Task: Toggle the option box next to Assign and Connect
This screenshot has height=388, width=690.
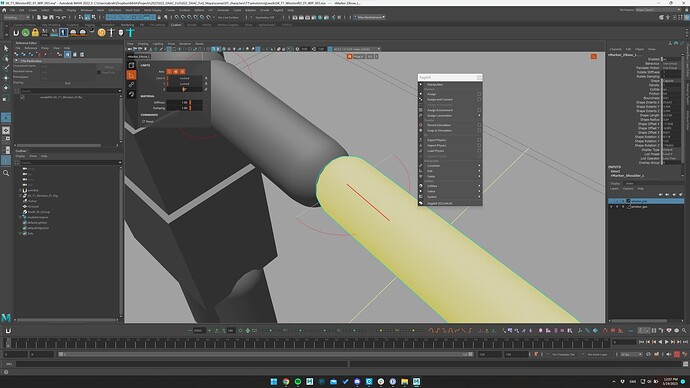Action: [479, 99]
